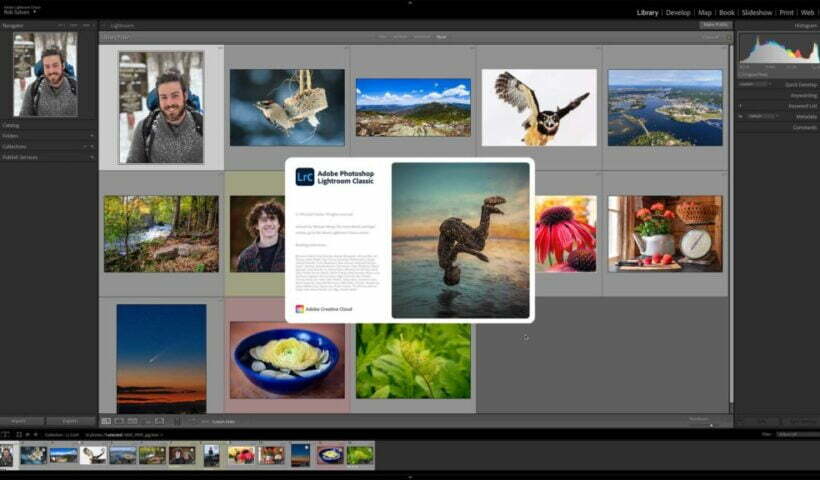
Task: Toggle the Metadata panel
Action: click(x=805, y=116)
